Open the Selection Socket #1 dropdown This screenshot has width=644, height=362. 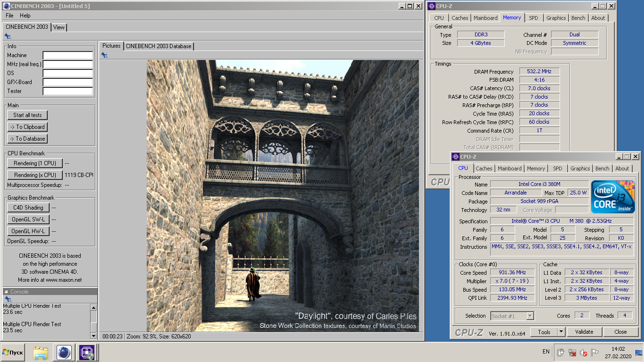click(x=512, y=316)
